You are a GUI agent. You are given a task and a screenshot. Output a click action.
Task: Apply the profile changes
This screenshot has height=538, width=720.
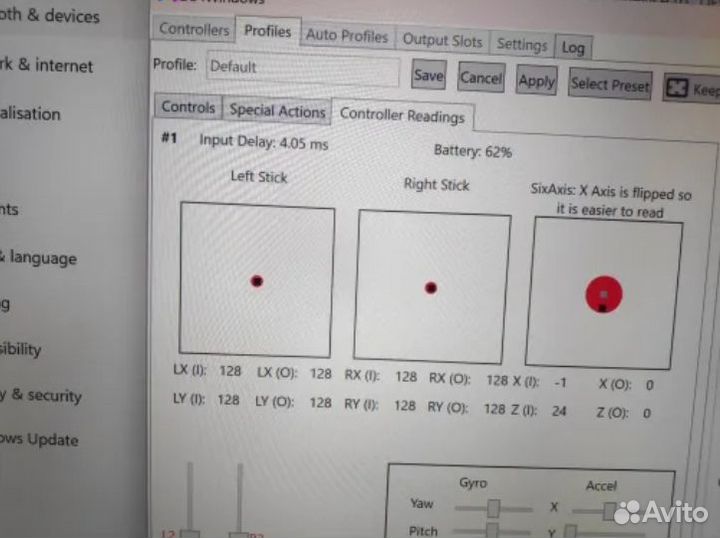pyautogui.click(x=536, y=81)
